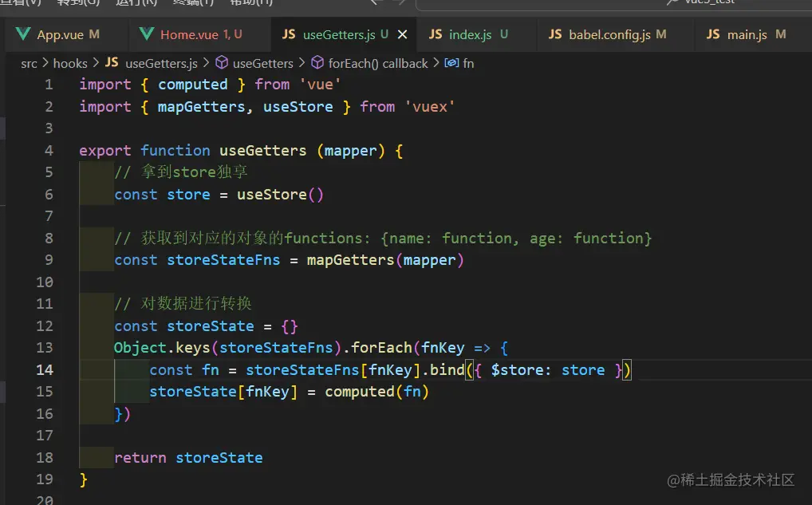Click the JS icon on babel.config.js tab
Image resolution: width=812 pixels, height=505 pixels.
tap(555, 34)
